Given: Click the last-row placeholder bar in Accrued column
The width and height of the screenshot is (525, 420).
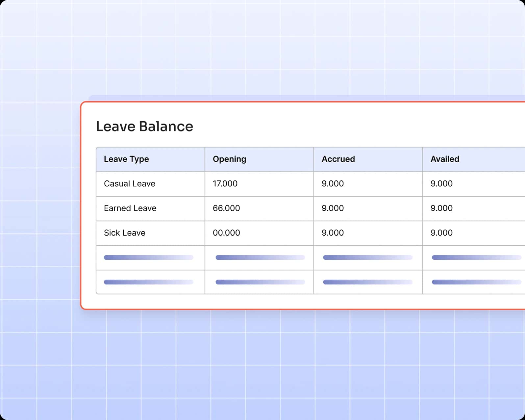Looking at the screenshot, I should coord(367,282).
